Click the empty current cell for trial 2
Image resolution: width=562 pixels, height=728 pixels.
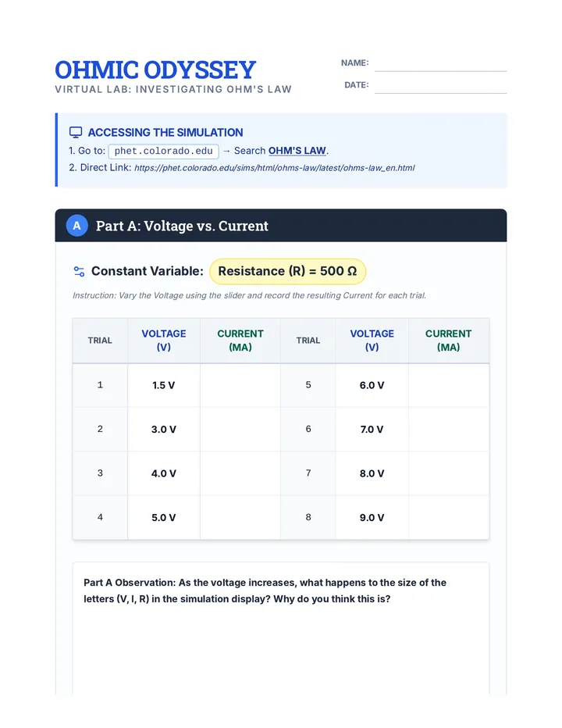point(240,430)
